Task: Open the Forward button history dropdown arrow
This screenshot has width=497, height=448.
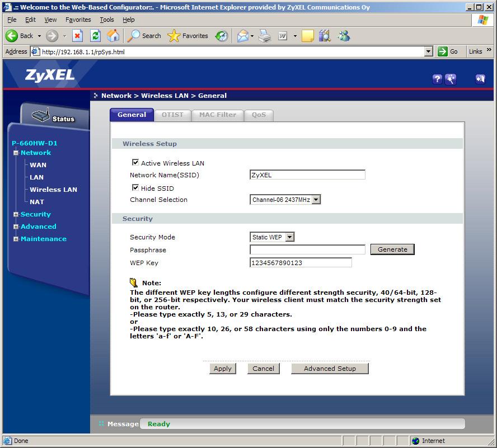Action: coord(64,36)
